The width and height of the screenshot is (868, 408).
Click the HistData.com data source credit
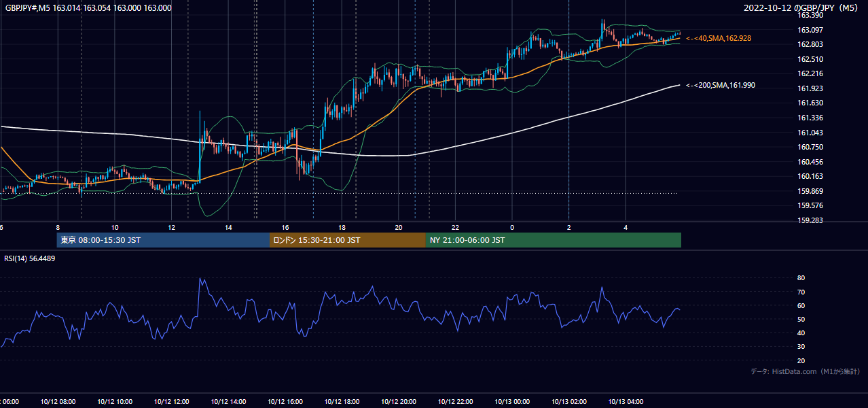(x=806, y=371)
